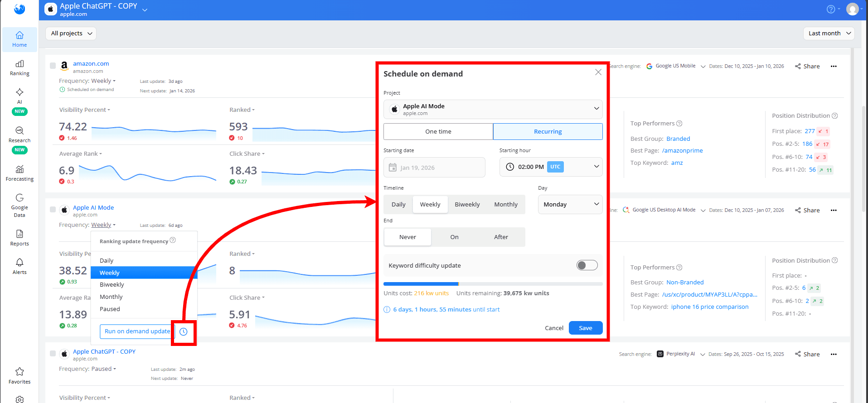Expand the project switcher chevron in header
The width and height of the screenshot is (868, 403).
pyautogui.click(x=145, y=10)
